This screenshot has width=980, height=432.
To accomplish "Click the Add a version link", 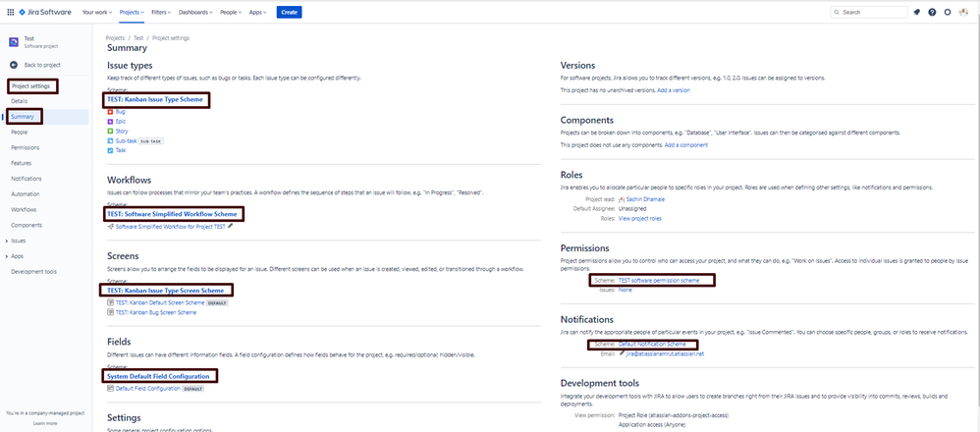I will (673, 90).
